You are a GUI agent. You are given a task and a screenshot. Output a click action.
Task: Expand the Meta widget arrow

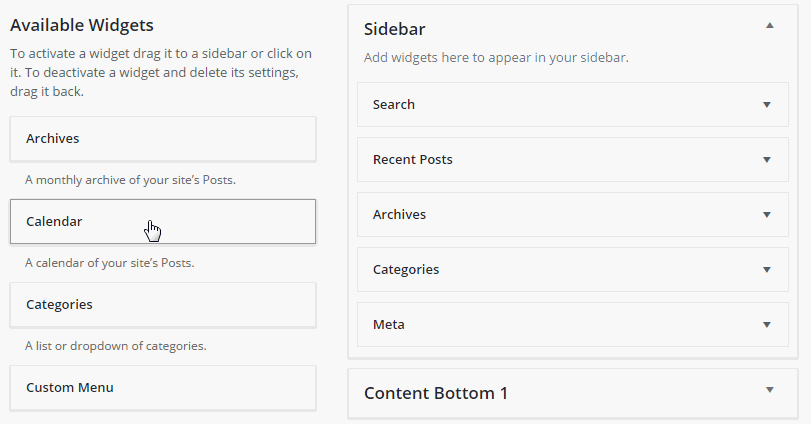(767, 325)
